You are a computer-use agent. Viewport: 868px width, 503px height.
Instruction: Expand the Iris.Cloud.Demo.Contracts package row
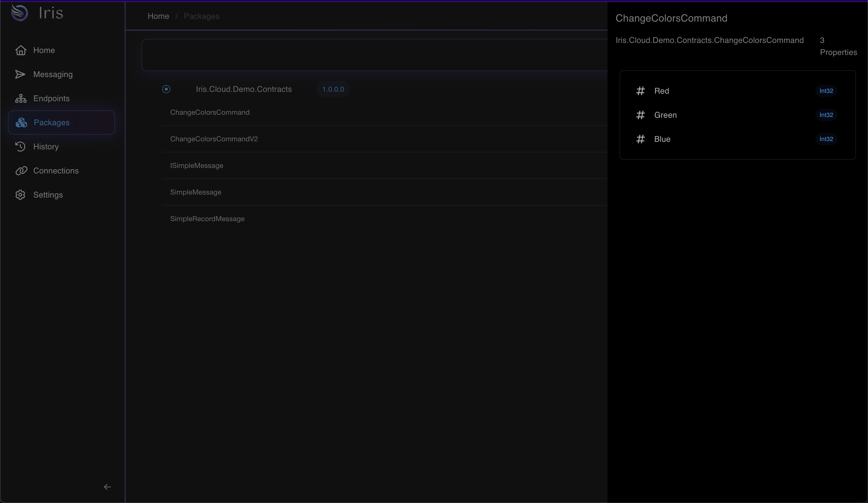[x=244, y=89]
